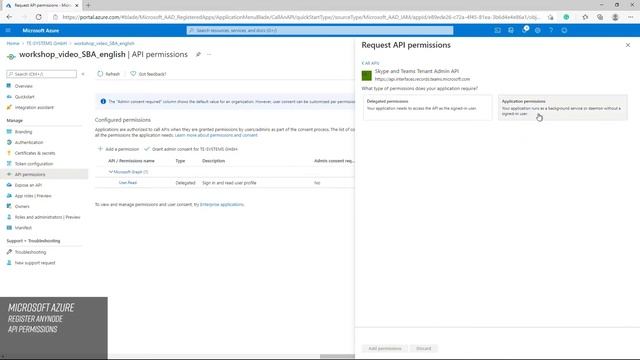Open TE-SYSTEMS GmbH breadcrumb
The height and width of the screenshot is (360, 640).
(47, 43)
